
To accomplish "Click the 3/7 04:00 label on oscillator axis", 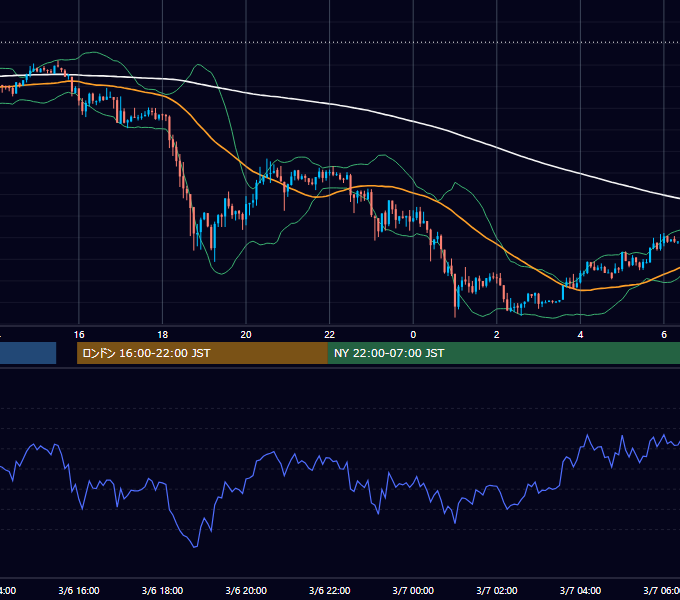I will coord(580,590).
